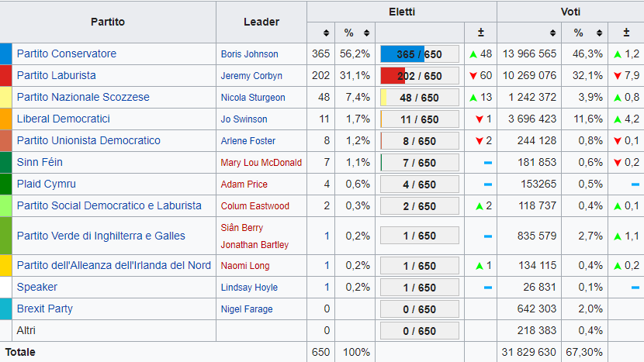Open Jonathan Bartley's page
The width and height of the screenshot is (644, 362).
[254, 244]
